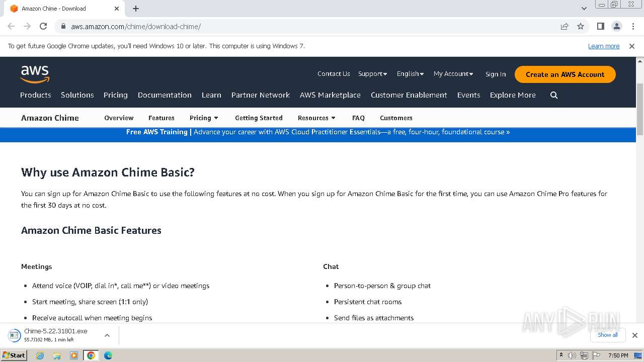Open the Learn menu

pos(211,95)
